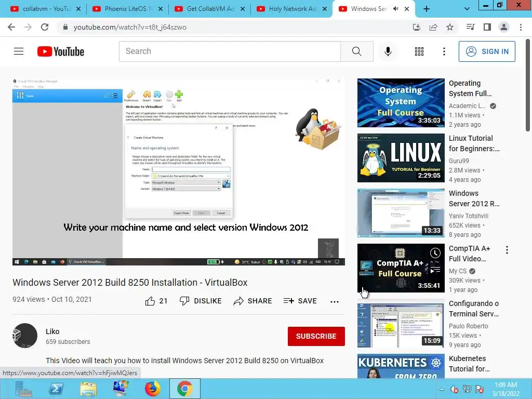Open CompTIA A+ Full Video title
The height and width of the screenshot is (399, 532).
point(469,254)
